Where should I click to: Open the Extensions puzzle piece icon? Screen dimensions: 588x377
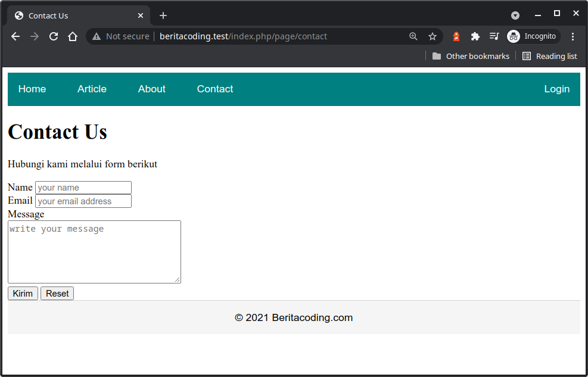click(475, 36)
